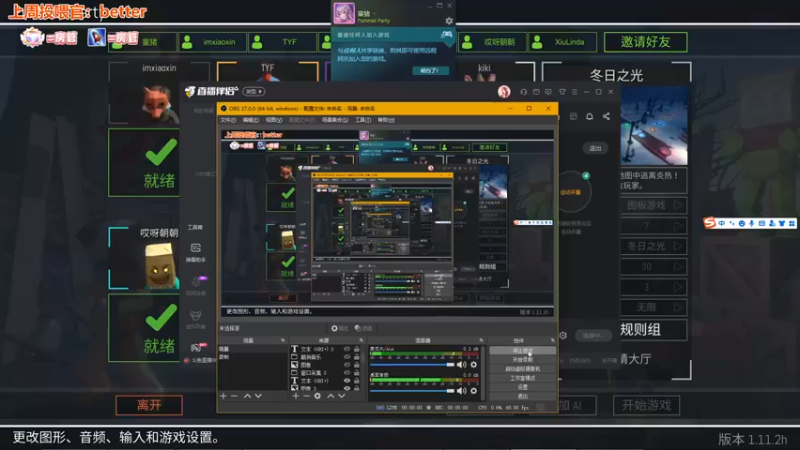Open the 弹幕助手 sidebar tool

[195, 253]
